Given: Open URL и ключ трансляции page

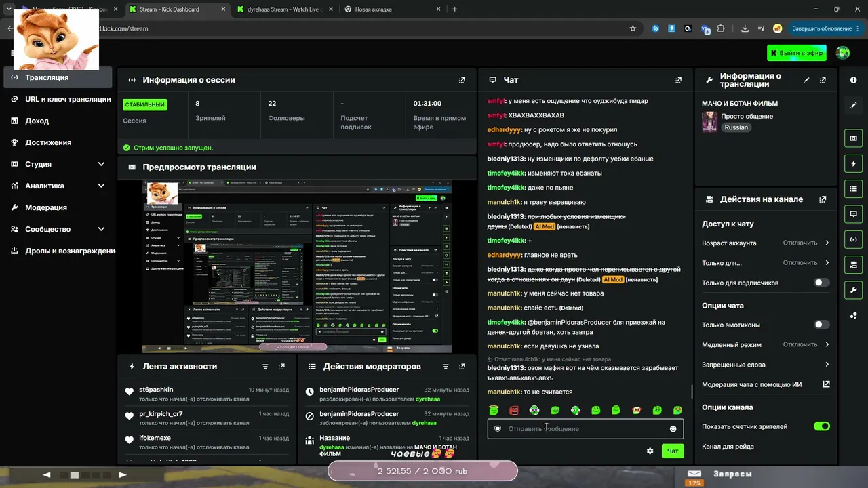Looking at the screenshot, I should pos(58,99).
